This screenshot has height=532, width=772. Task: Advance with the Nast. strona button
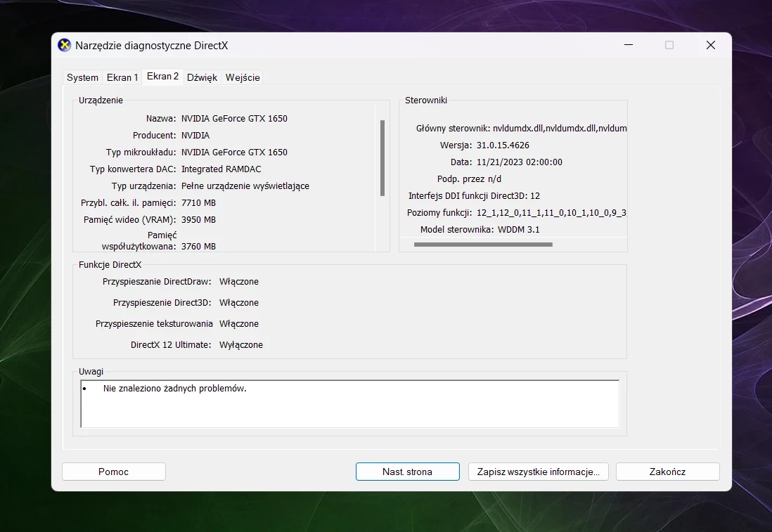point(407,472)
